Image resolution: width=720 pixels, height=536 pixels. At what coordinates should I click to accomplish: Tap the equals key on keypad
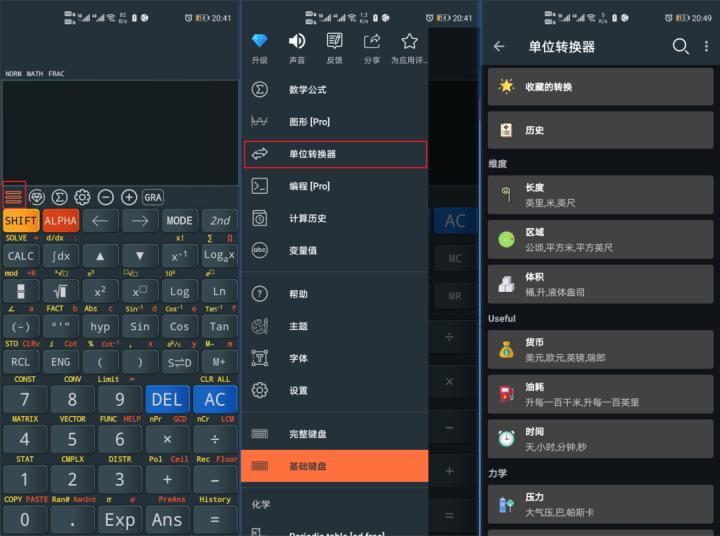click(215, 520)
